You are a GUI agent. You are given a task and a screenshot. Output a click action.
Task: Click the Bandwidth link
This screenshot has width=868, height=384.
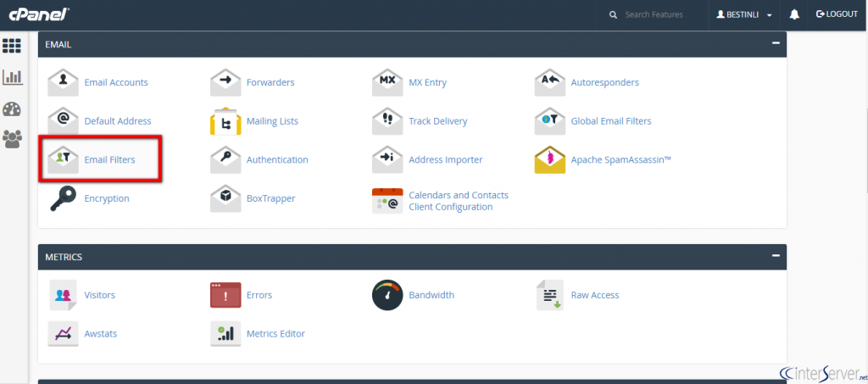[431, 295]
